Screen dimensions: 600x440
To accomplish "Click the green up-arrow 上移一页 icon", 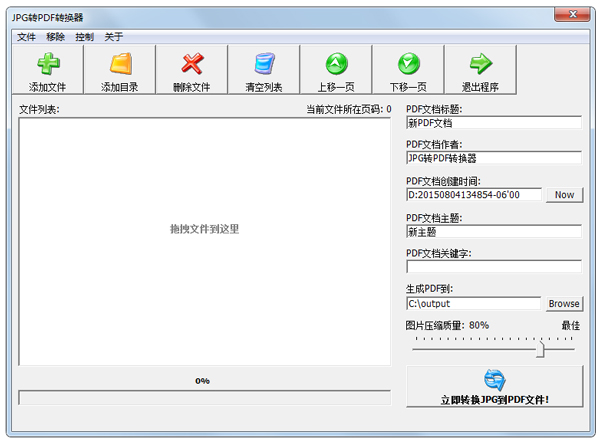I will (337, 64).
